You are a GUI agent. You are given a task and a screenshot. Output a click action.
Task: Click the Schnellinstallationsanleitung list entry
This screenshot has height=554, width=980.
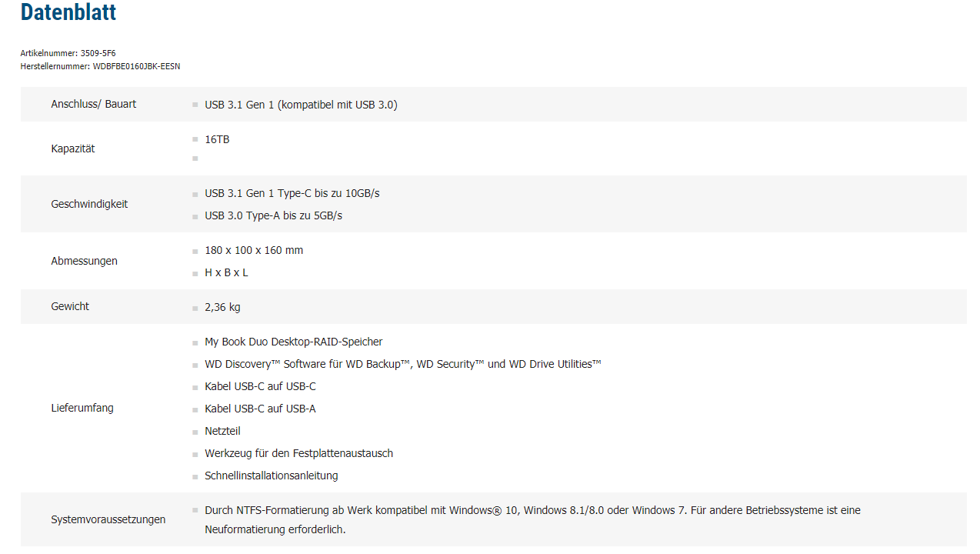[x=271, y=476]
